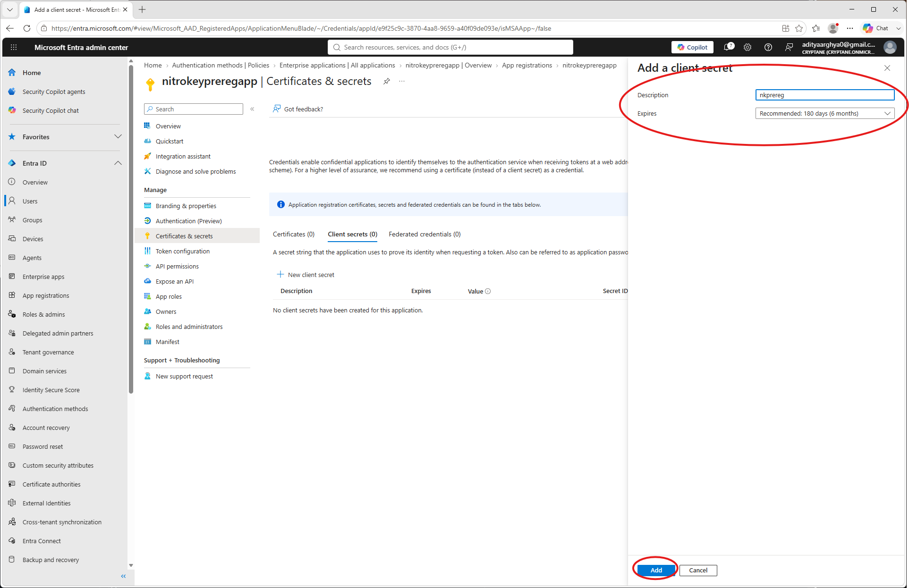Switch to the Certificates (0) tab

point(294,234)
